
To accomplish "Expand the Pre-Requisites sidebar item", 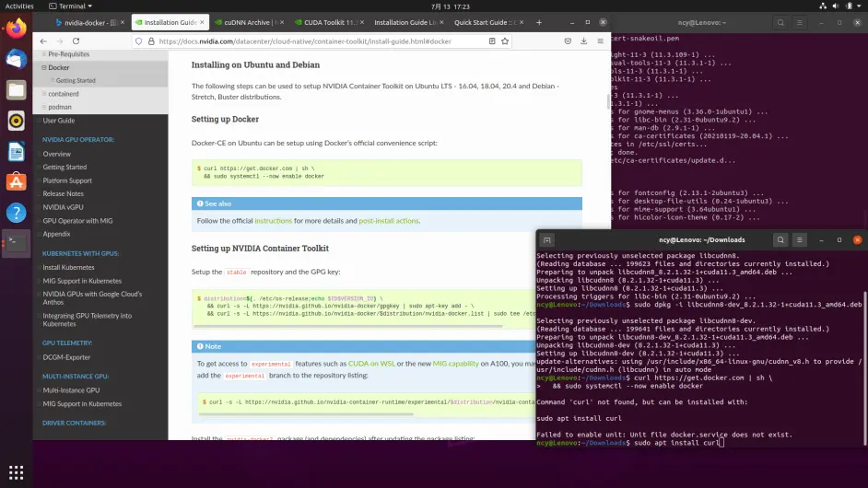I will [44, 54].
